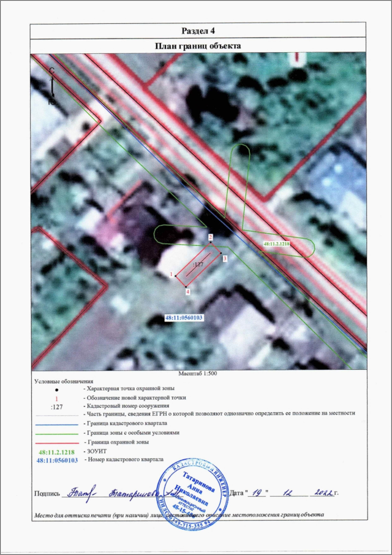This screenshot has height=555, width=392.
Task: Click the north arrow compass symbol
Action: pos(52,86)
